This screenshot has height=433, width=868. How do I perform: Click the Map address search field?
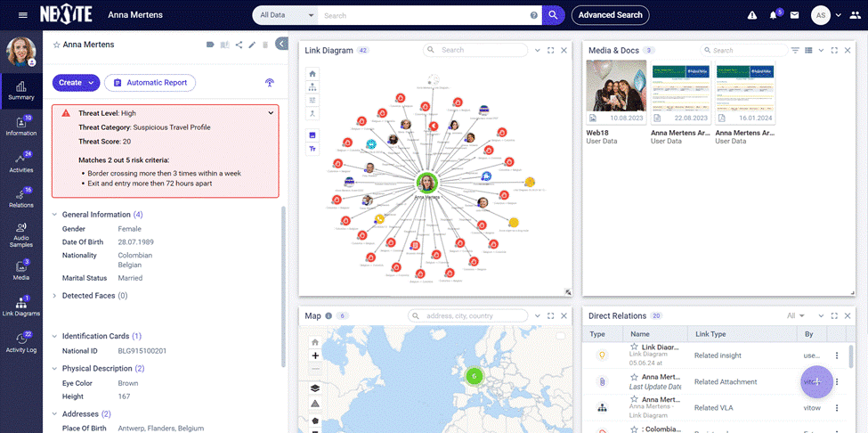click(467, 315)
